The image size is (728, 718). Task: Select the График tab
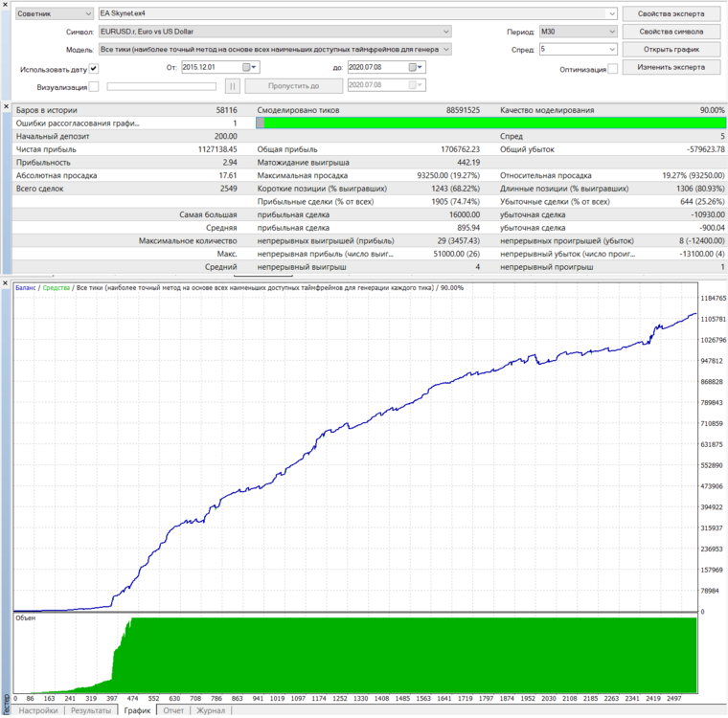137,710
